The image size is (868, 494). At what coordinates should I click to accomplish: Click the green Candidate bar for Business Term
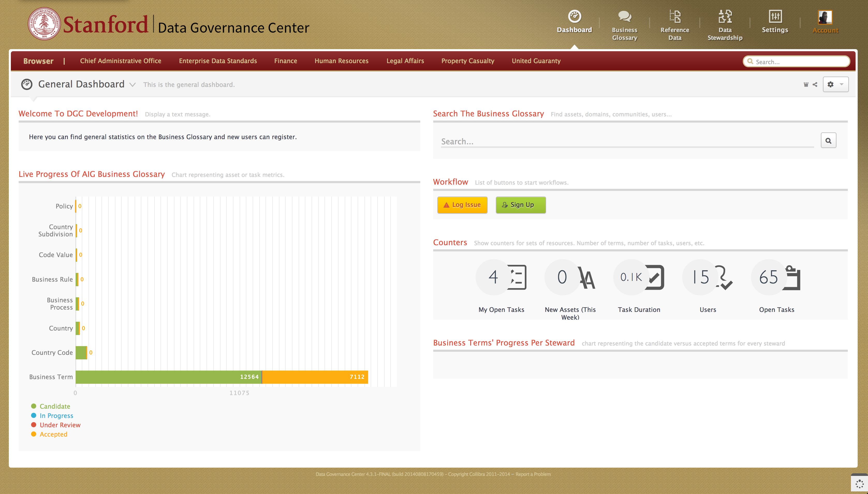168,377
